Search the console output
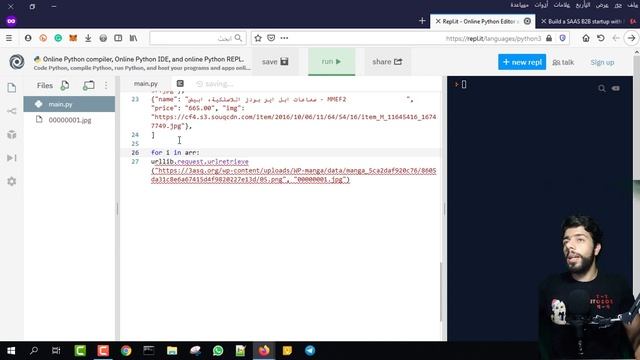 click(602, 88)
